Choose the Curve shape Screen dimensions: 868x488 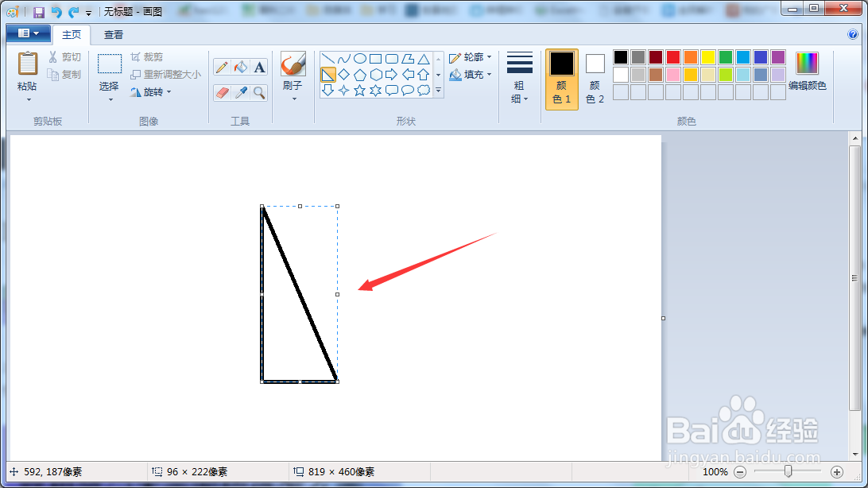343,59
